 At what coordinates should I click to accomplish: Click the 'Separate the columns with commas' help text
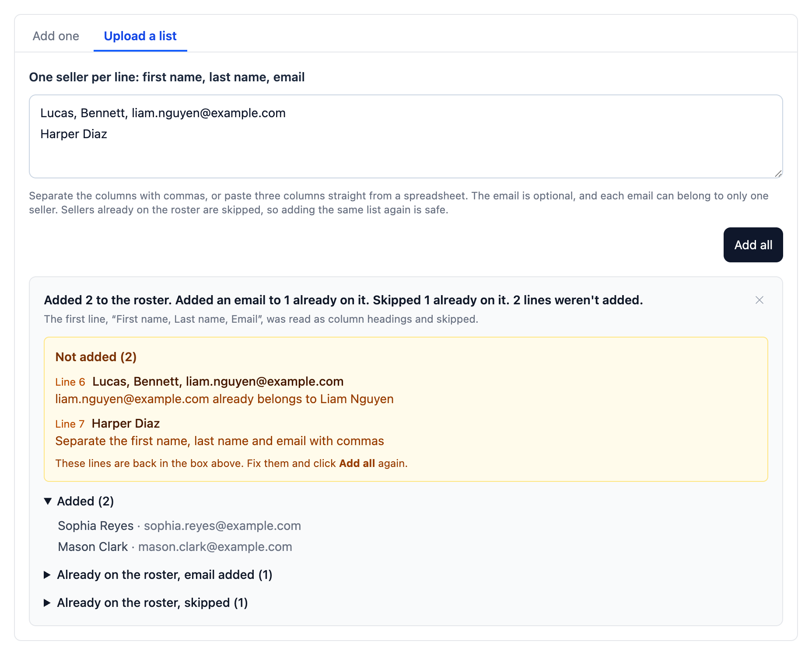[x=399, y=203]
